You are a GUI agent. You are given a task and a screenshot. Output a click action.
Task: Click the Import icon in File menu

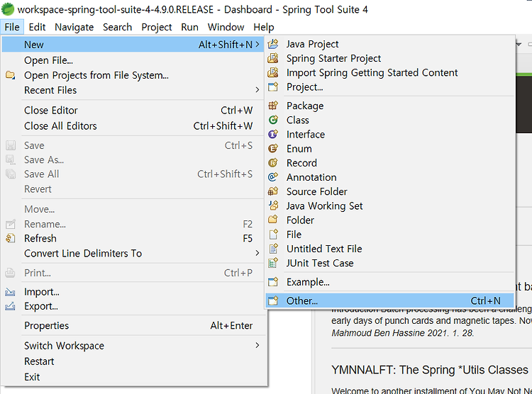11,291
